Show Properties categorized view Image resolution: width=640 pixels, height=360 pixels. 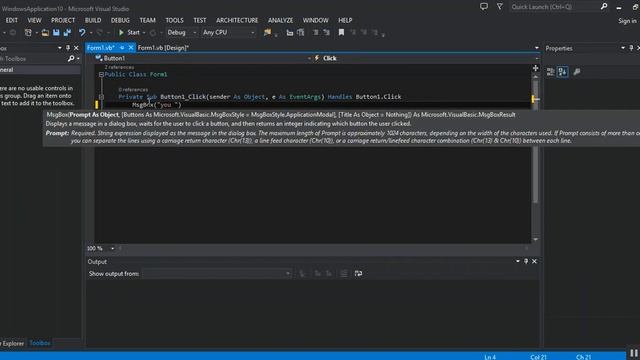550,72
